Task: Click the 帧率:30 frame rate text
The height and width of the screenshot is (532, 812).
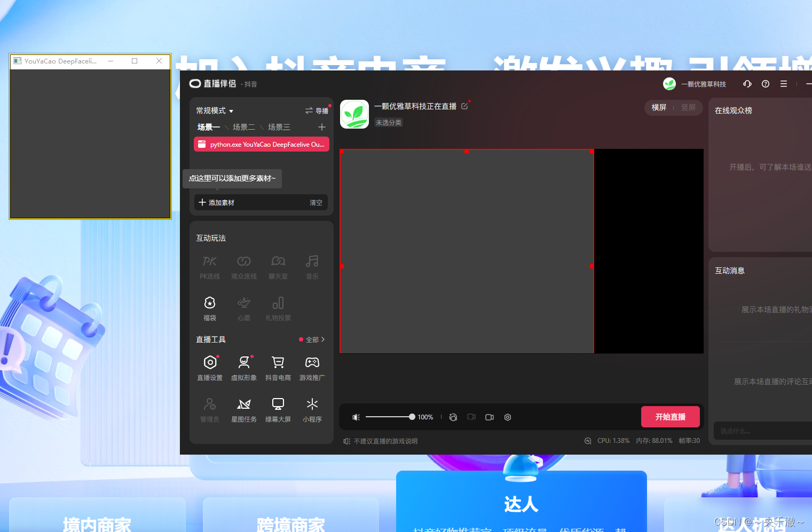Action: (689, 441)
